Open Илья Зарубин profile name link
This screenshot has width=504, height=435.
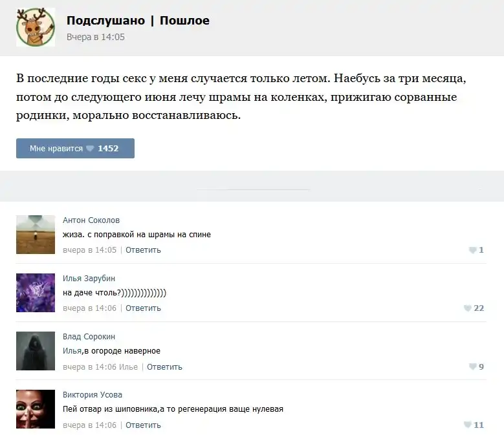point(89,278)
